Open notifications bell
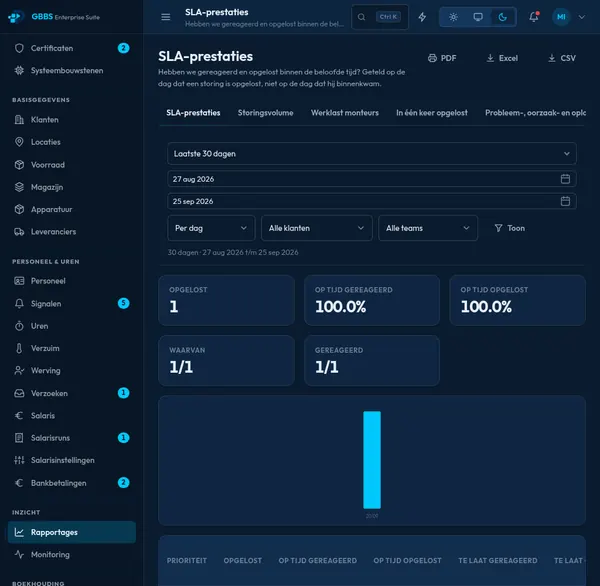Screen dimensions: 600x586 point(533,17)
